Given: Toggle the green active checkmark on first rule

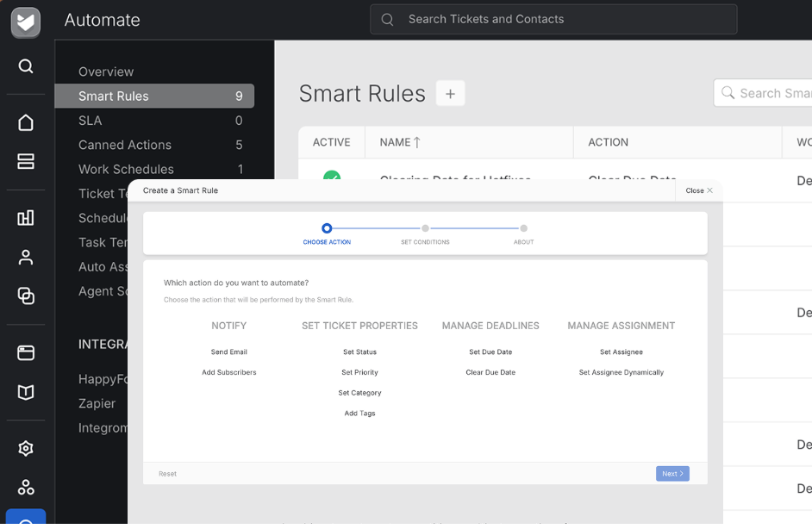Looking at the screenshot, I should pos(331,175).
